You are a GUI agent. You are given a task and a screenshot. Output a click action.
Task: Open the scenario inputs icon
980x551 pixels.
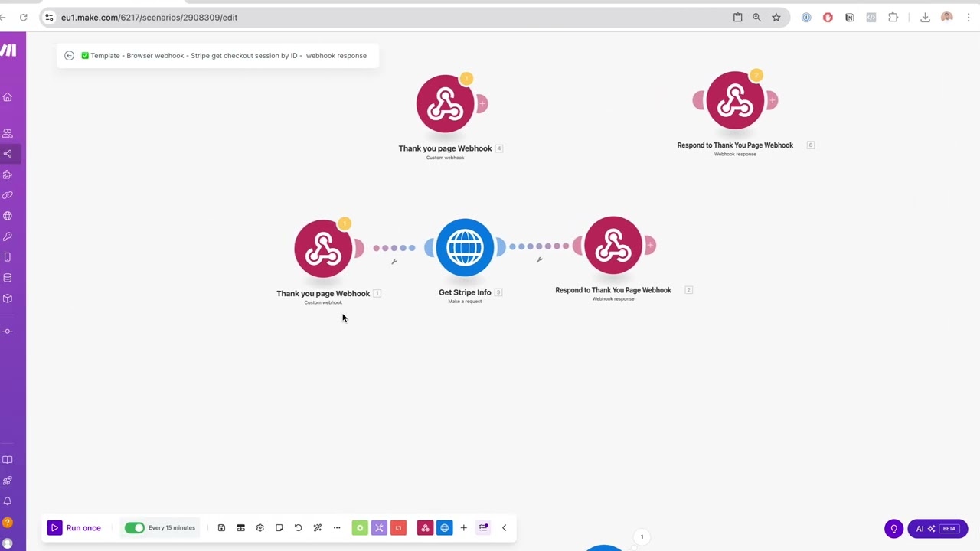click(x=240, y=527)
